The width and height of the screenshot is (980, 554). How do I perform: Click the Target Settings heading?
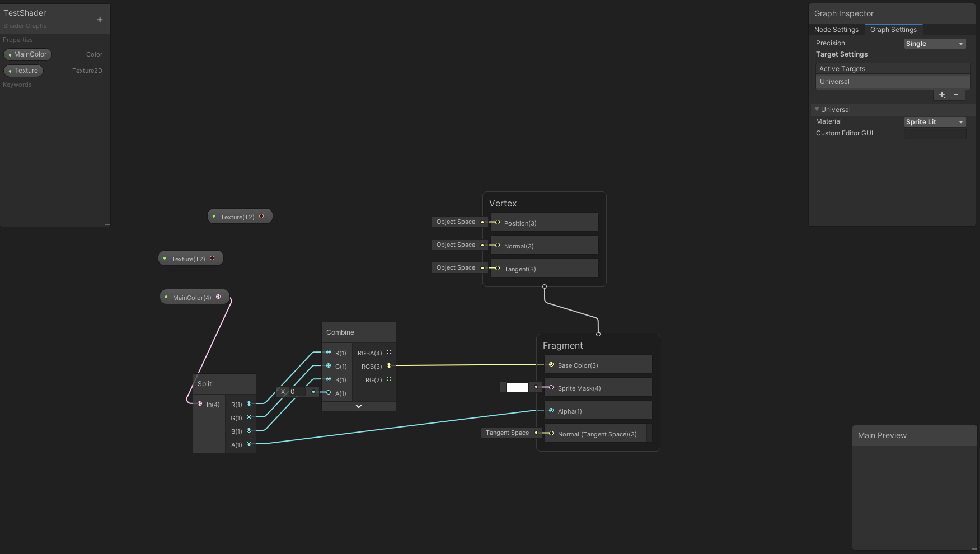(x=842, y=54)
